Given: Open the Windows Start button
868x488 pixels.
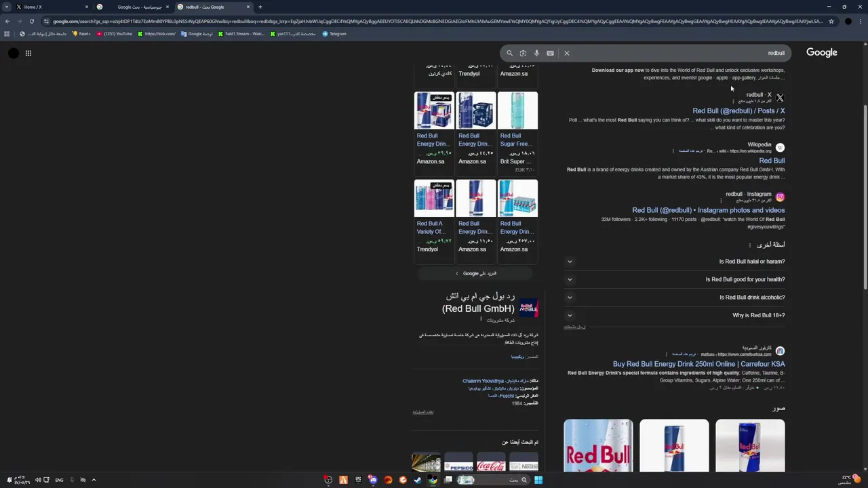Looking at the screenshot, I should pyautogui.click(x=538, y=480).
